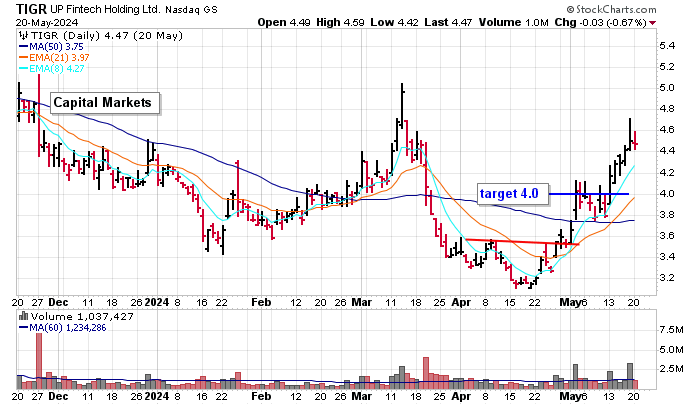Click the TIGR (Daily) 4.47 (20 May) legend
This screenshot has width=700, height=405.
(x=107, y=36)
